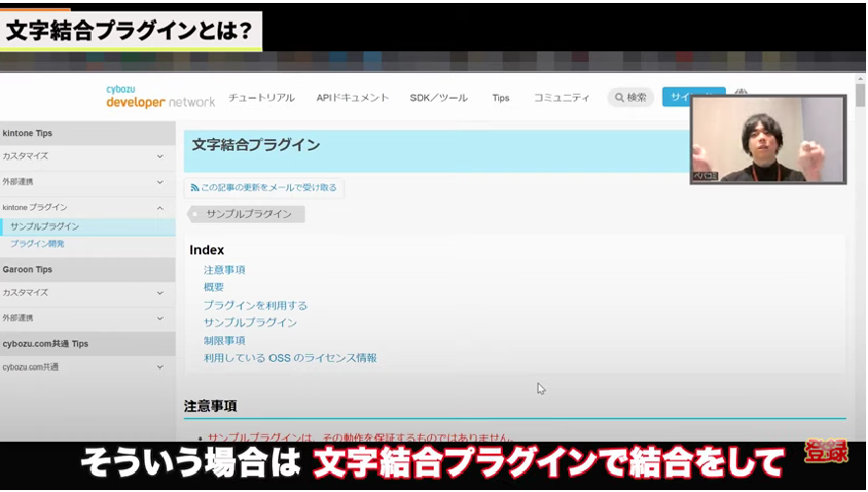Screen dimensions: 868x492
Task: Open the チュートリアル menu
Action: point(261,98)
